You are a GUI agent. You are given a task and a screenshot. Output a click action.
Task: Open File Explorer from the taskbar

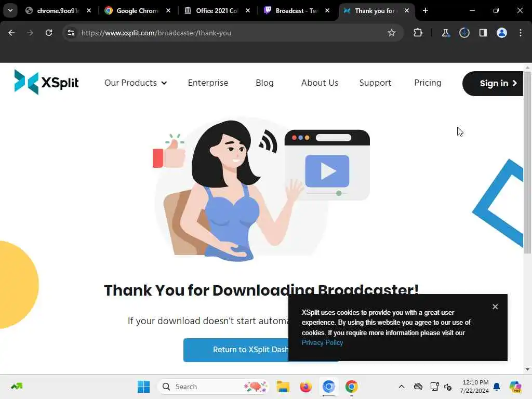tap(283, 387)
